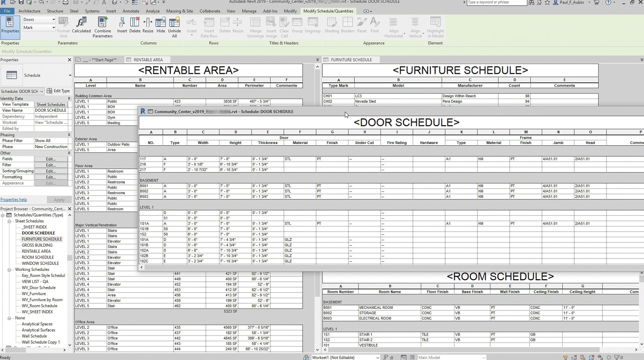Collapse the Sheet Schedules tree node
The image size is (644, 360).
(9, 221)
